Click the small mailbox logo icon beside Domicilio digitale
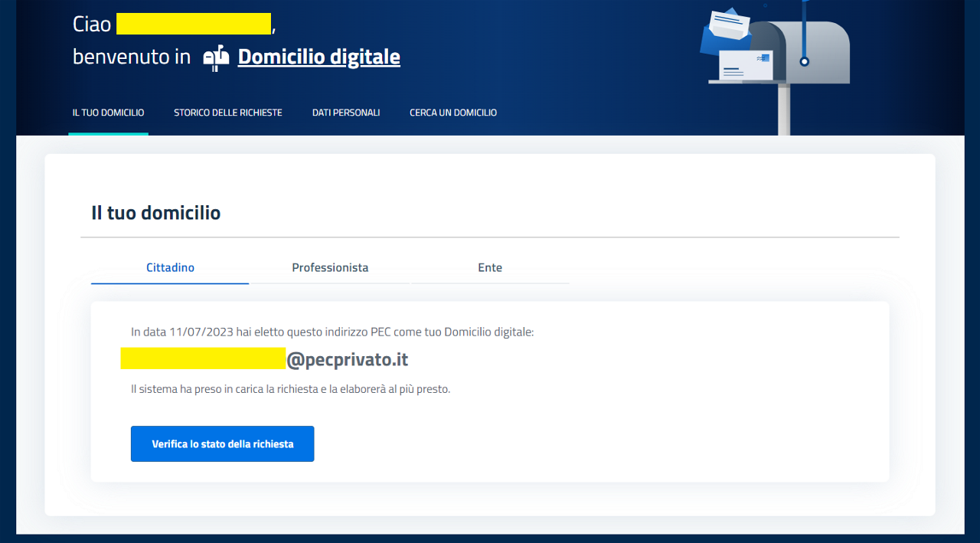This screenshot has width=980, height=543. click(x=216, y=57)
